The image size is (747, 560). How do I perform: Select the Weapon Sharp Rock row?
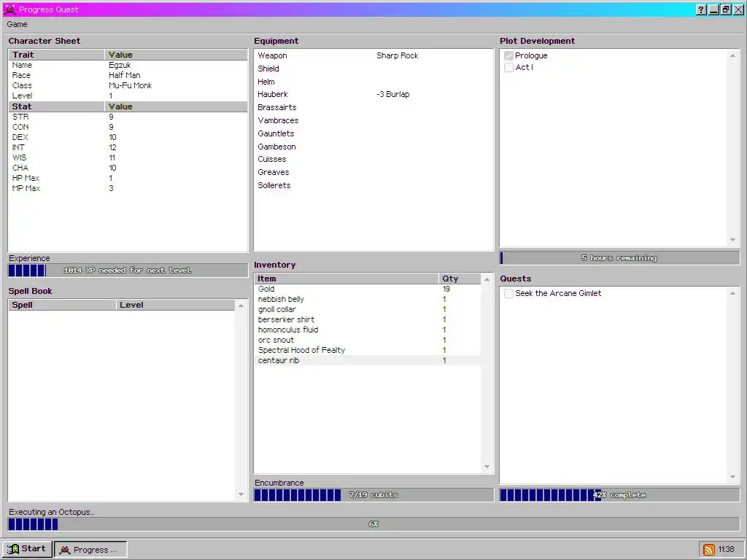tap(373, 55)
